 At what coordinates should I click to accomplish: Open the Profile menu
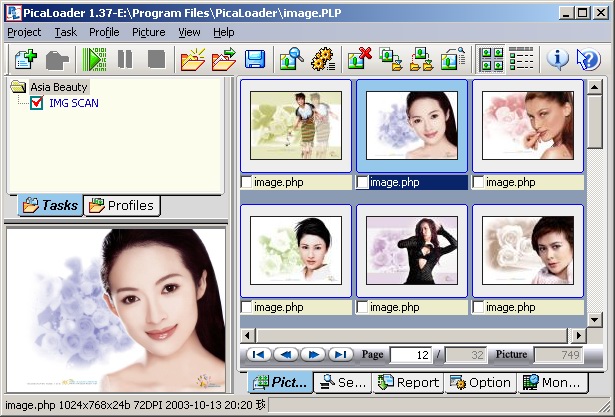104,32
